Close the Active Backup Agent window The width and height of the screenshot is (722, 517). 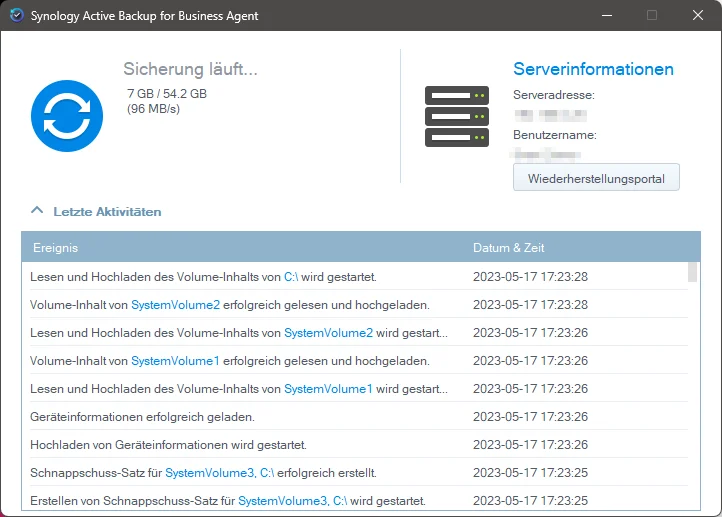click(x=698, y=15)
